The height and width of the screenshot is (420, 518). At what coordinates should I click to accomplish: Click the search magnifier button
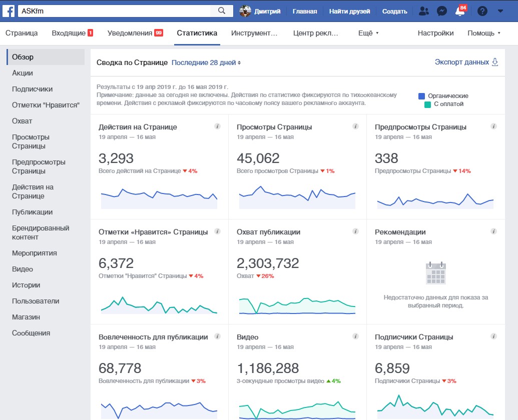coord(222,11)
